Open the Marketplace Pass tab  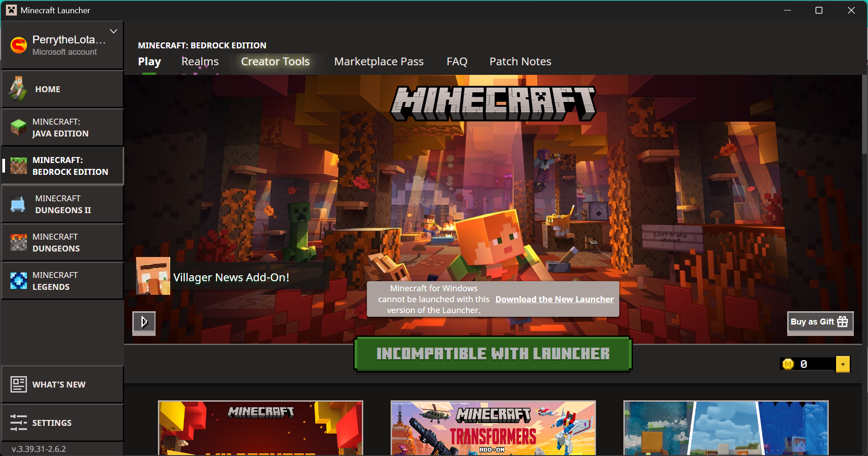(x=379, y=62)
